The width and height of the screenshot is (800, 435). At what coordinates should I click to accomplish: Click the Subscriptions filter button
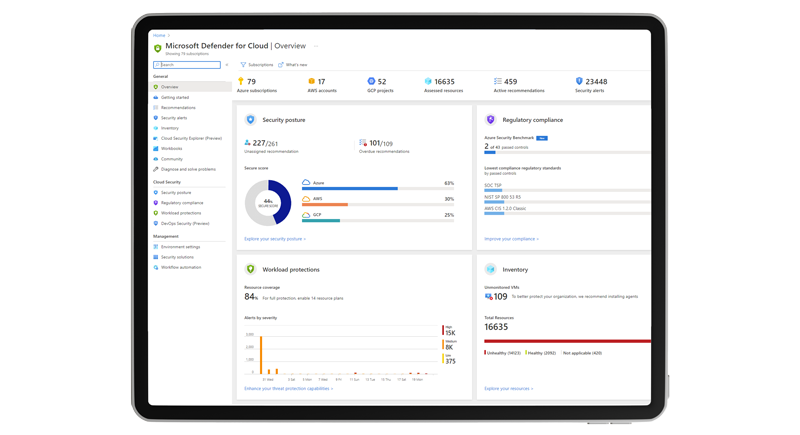257,65
